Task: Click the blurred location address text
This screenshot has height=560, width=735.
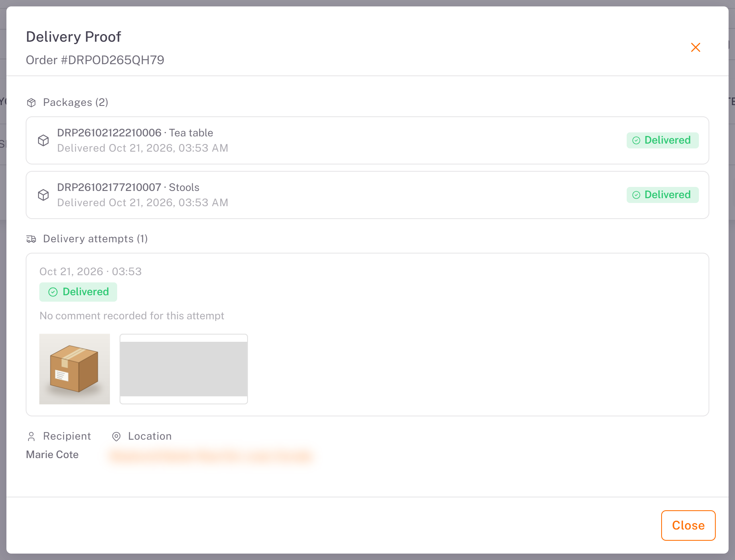Action: click(x=211, y=456)
